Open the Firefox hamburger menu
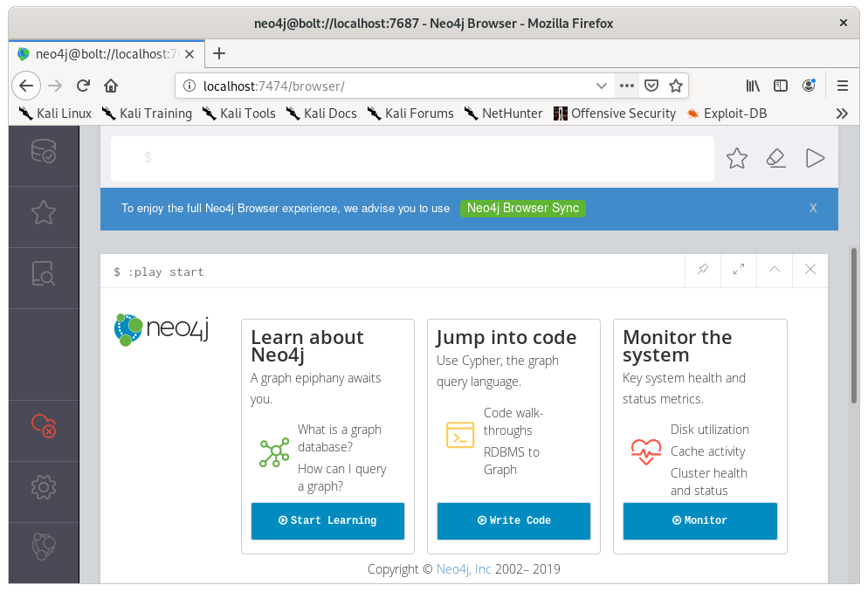The height and width of the screenshot is (592, 868). [843, 86]
